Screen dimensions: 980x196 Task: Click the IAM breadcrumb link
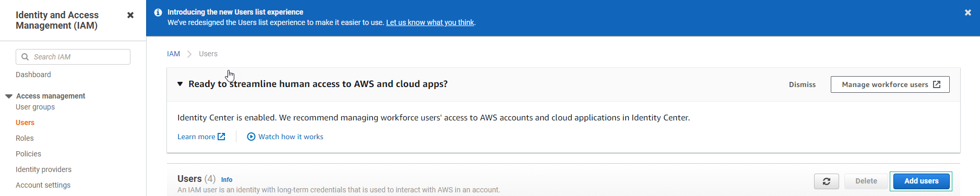coord(173,54)
